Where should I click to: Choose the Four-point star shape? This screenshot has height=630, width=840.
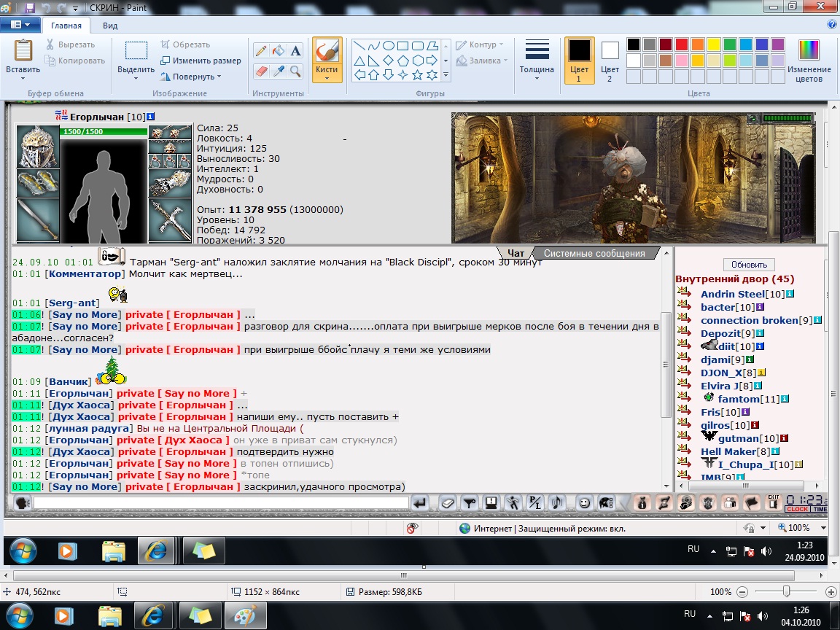coord(402,75)
